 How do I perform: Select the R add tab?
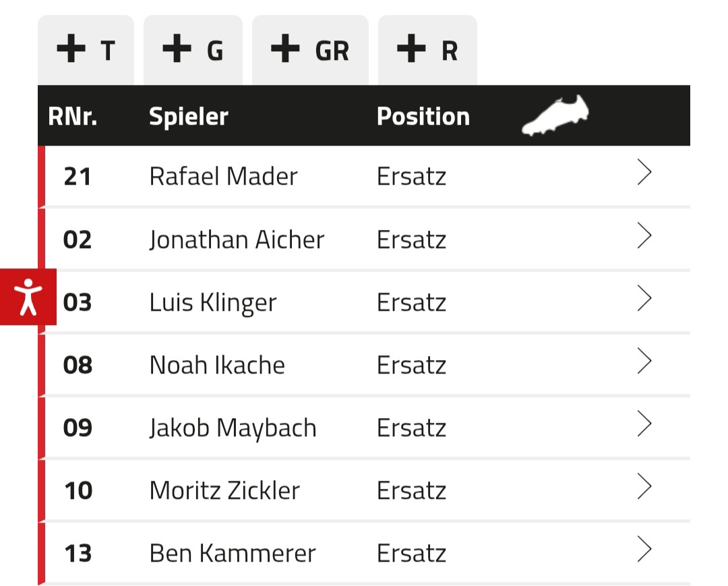pos(427,51)
